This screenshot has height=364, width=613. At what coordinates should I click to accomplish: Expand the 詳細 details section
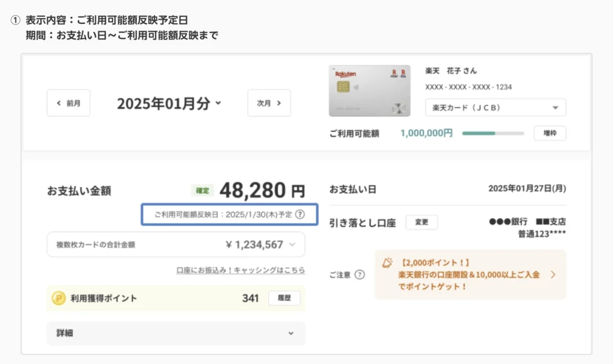176,333
